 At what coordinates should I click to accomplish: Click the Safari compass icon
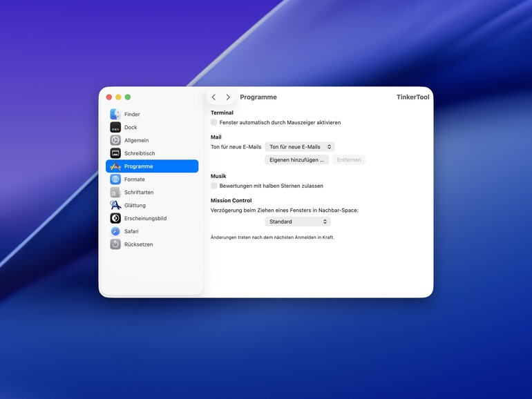115,231
